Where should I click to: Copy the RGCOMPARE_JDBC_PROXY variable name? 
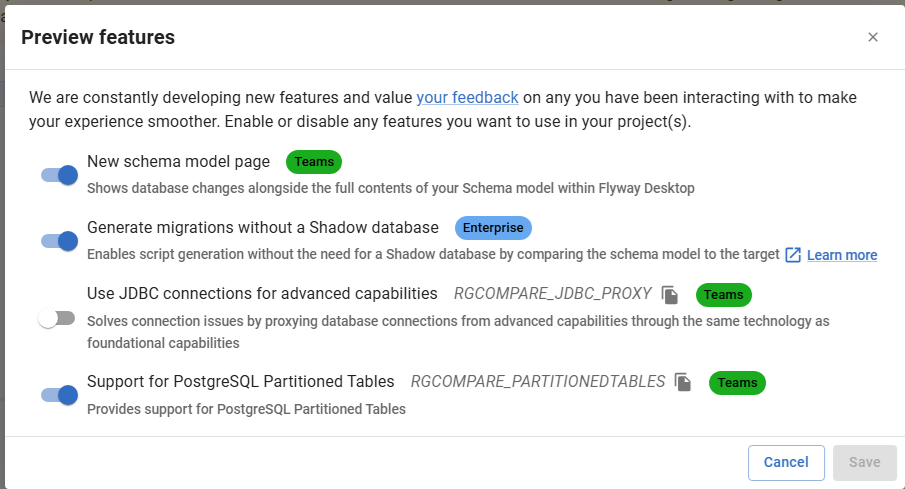(670, 295)
